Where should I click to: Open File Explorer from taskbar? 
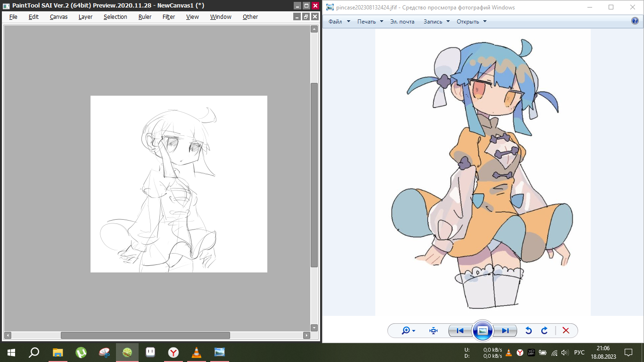click(x=58, y=352)
